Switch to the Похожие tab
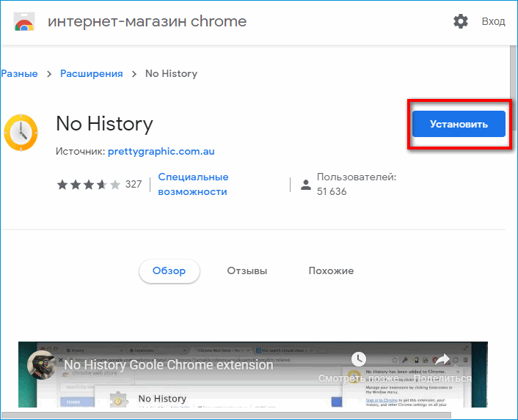The height and width of the screenshot is (420, 518). (331, 271)
